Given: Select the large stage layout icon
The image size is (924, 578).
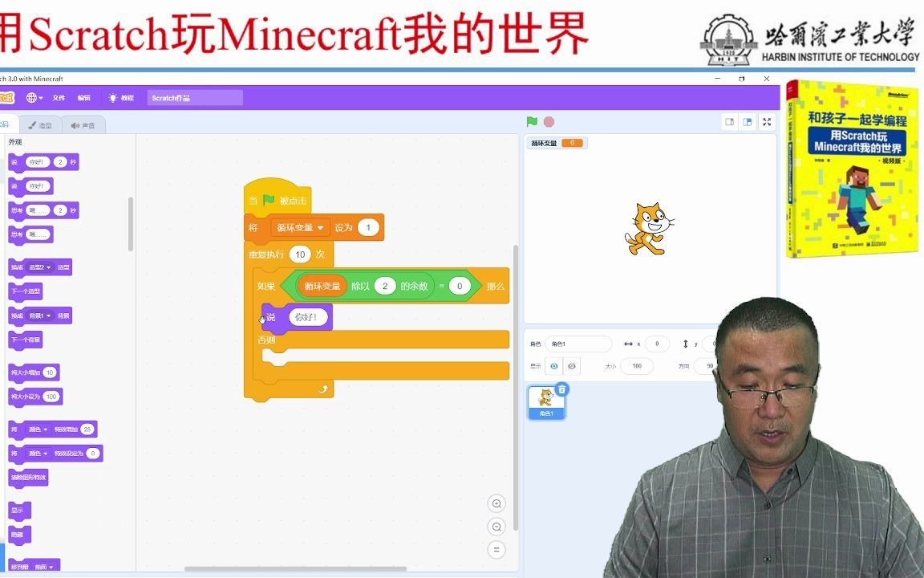Looking at the screenshot, I should tap(748, 120).
